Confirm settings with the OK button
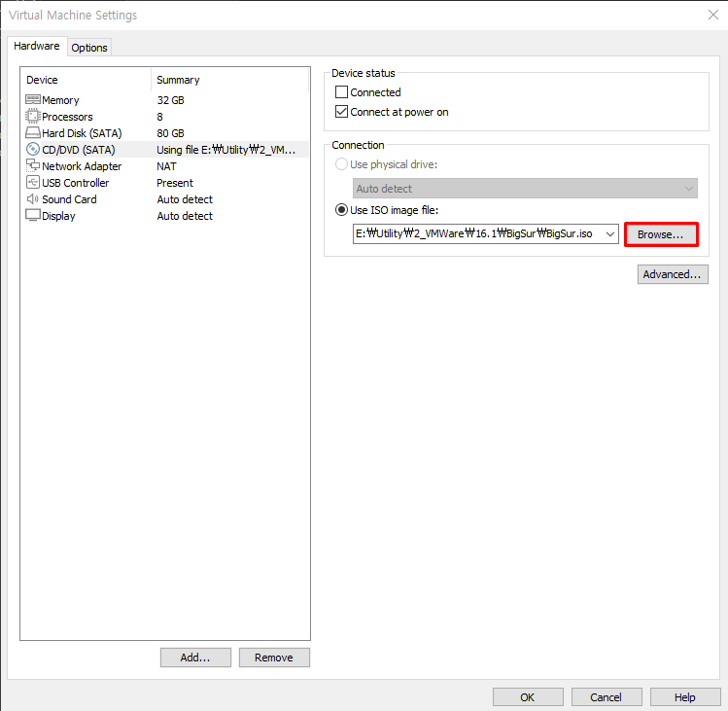 coord(528,697)
